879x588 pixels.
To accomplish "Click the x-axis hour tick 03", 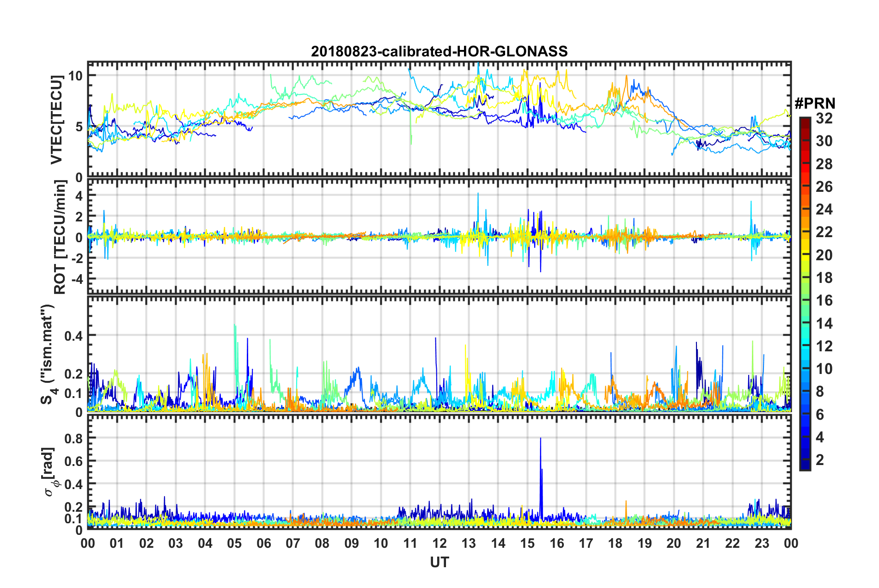I will pos(176,543).
